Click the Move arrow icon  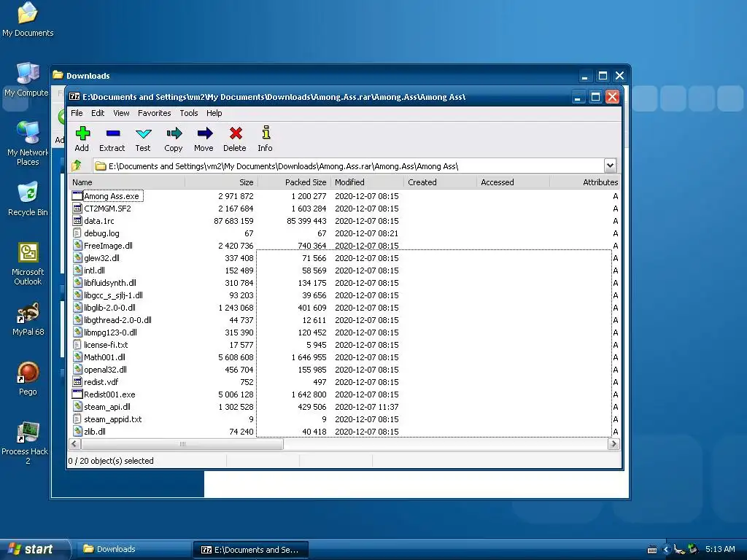pos(204,133)
